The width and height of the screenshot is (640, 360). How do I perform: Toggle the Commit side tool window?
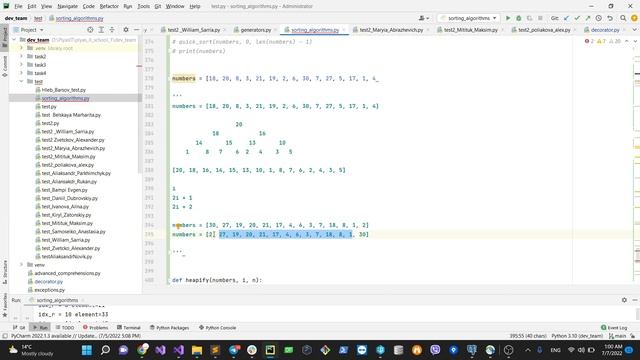pyautogui.click(x=4, y=66)
